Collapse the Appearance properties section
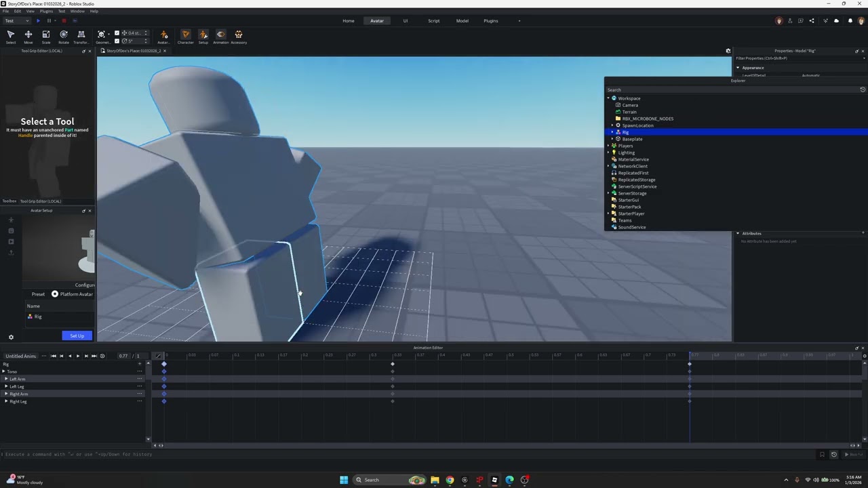Screen dimensions: 868x488 pyautogui.click(x=738, y=68)
